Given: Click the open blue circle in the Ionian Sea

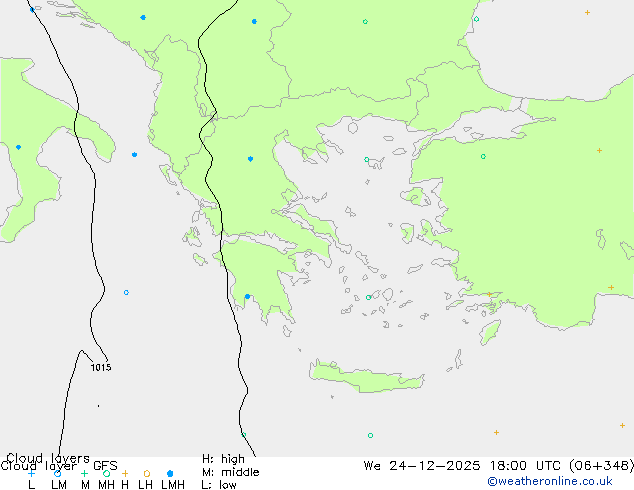Looking at the screenshot, I should coord(126,292).
